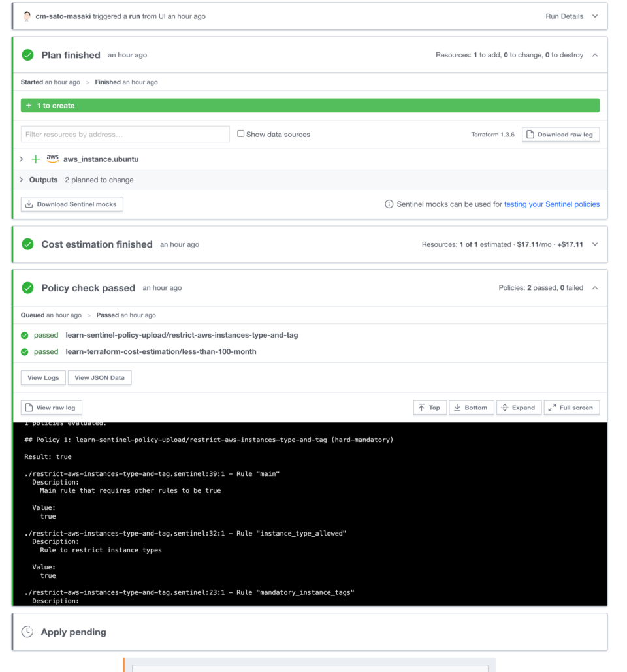Click Terraform 1.3.6 version label
Image resolution: width=627 pixels, height=672 pixels.
click(493, 135)
